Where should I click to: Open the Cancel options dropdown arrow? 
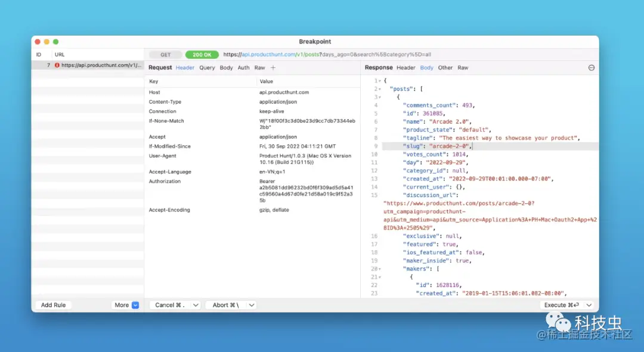tap(196, 305)
